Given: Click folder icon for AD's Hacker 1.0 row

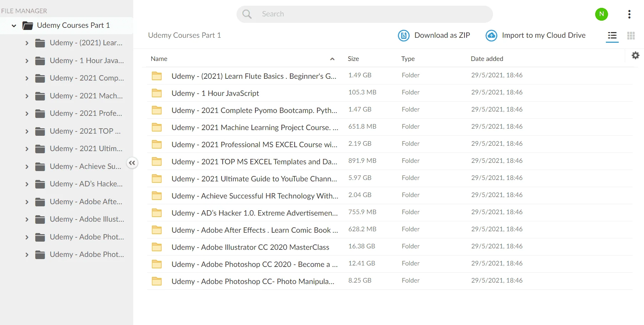Looking at the screenshot, I should 157,213.
